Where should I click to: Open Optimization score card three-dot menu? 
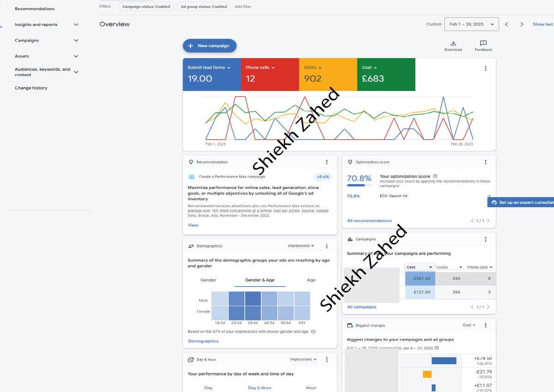click(x=486, y=162)
